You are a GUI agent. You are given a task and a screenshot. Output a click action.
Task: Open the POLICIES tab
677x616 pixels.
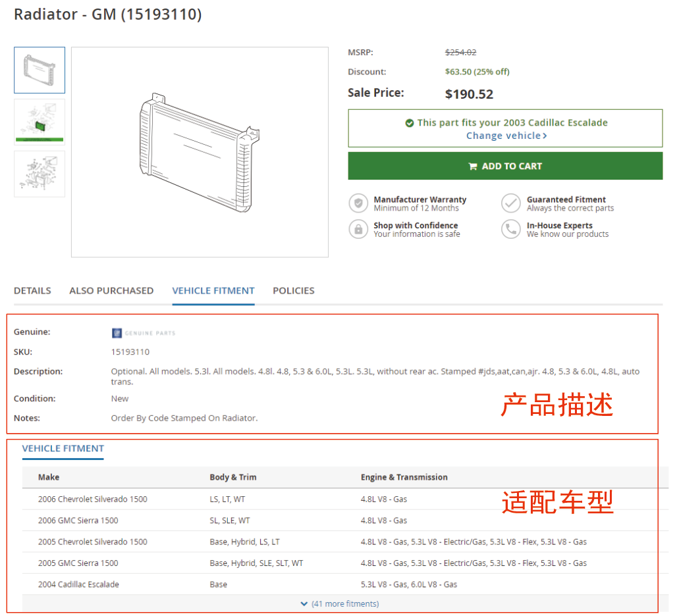(294, 291)
